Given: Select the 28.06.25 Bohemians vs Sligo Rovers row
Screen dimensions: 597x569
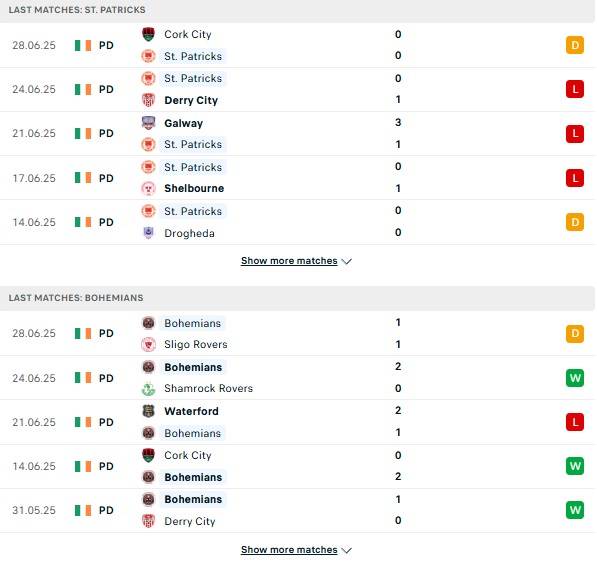Looking at the screenshot, I should [x=297, y=334].
